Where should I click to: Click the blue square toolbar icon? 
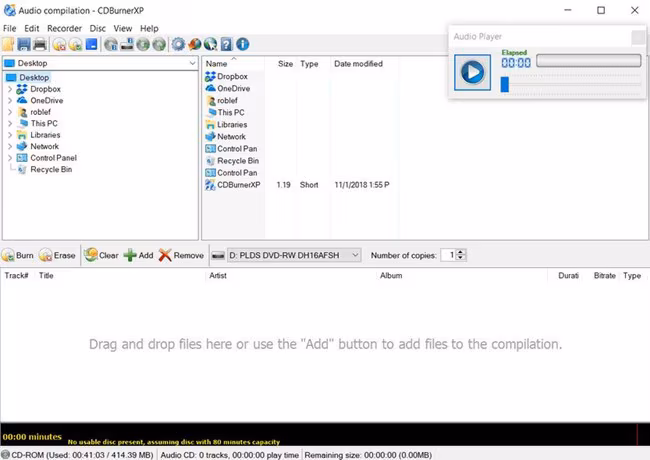pyautogui.click(x=91, y=44)
